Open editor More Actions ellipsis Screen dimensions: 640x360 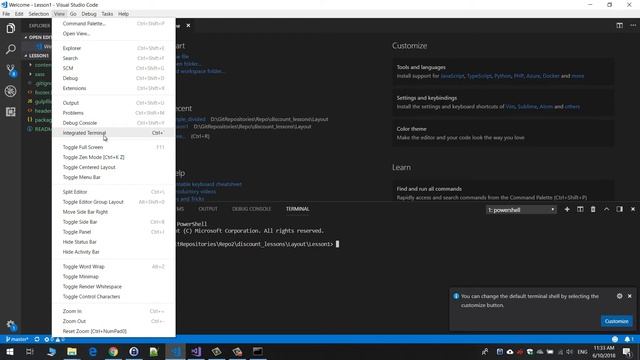click(x=633, y=25)
